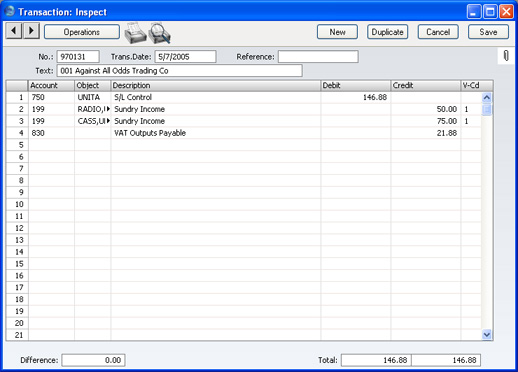The height and width of the screenshot is (372, 518).
Task: Select row number 10
Action: point(17,204)
